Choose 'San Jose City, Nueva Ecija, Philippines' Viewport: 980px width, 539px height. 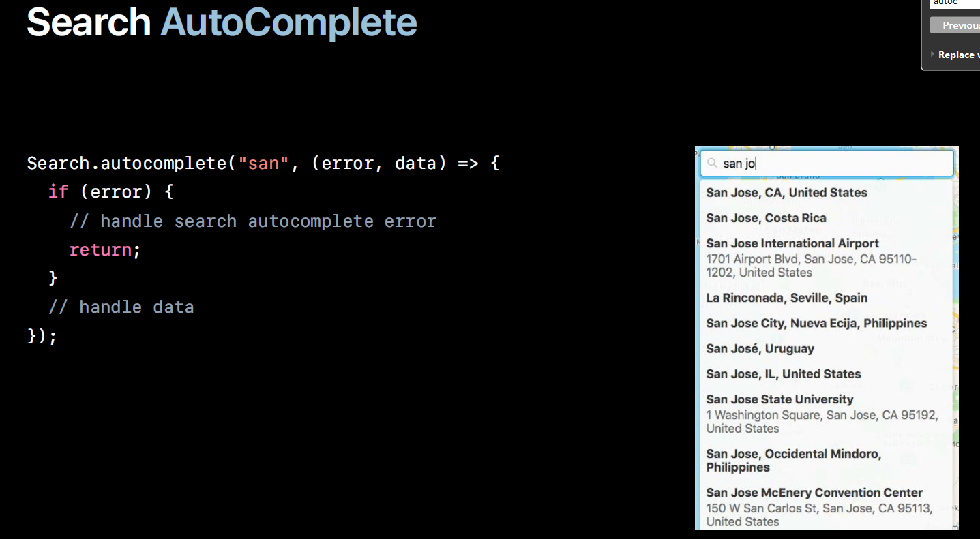click(x=825, y=323)
